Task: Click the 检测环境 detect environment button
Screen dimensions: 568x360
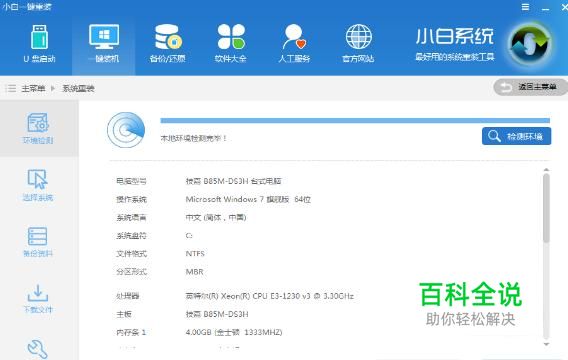Action: [x=517, y=136]
